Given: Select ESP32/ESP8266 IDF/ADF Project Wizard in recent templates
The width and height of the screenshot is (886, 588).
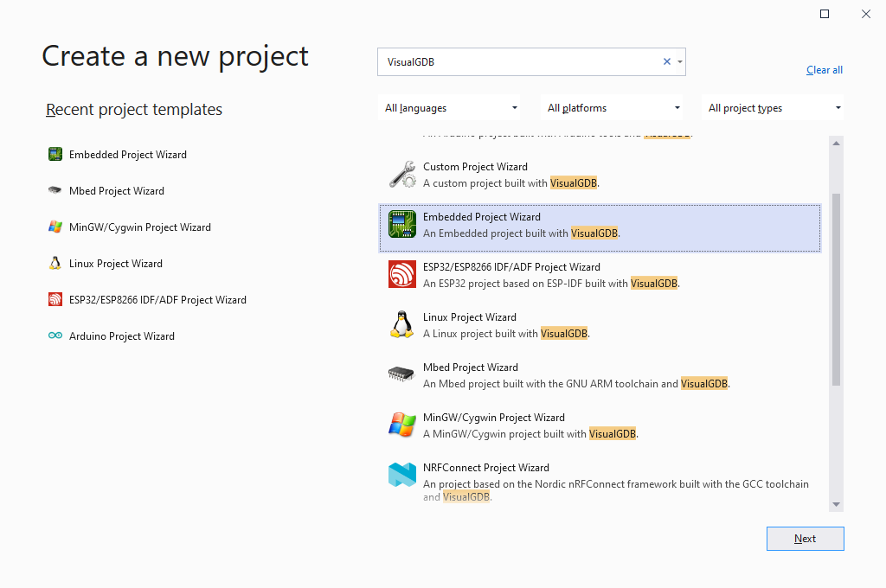Looking at the screenshot, I should pyautogui.click(x=157, y=300).
